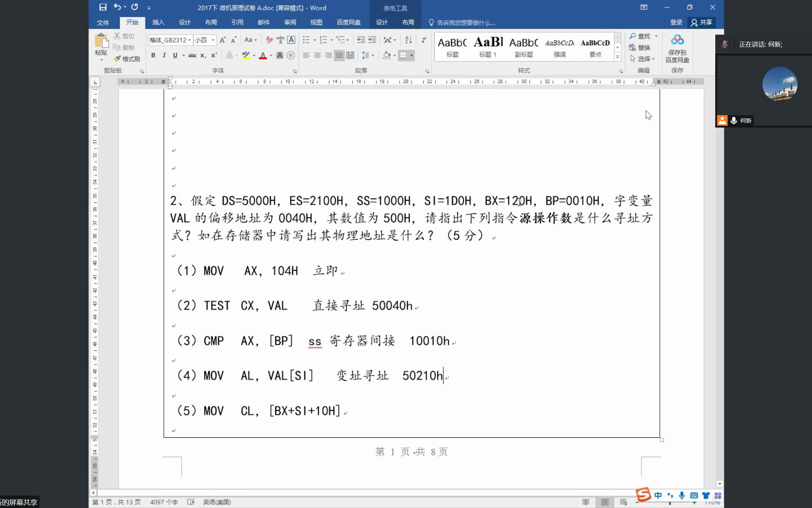Viewport: 812px width, 508px height.
Task: Click the Character Border (A) icon
Action: (291, 40)
